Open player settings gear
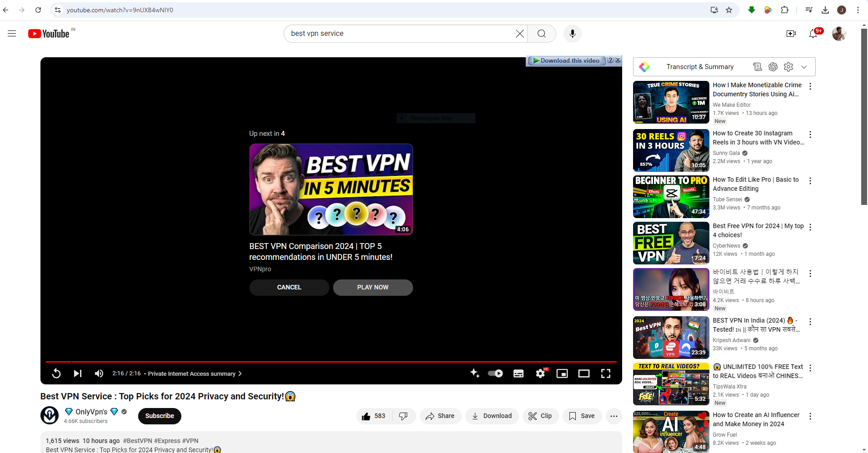This screenshot has height=453, width=868. pos(540,373)
